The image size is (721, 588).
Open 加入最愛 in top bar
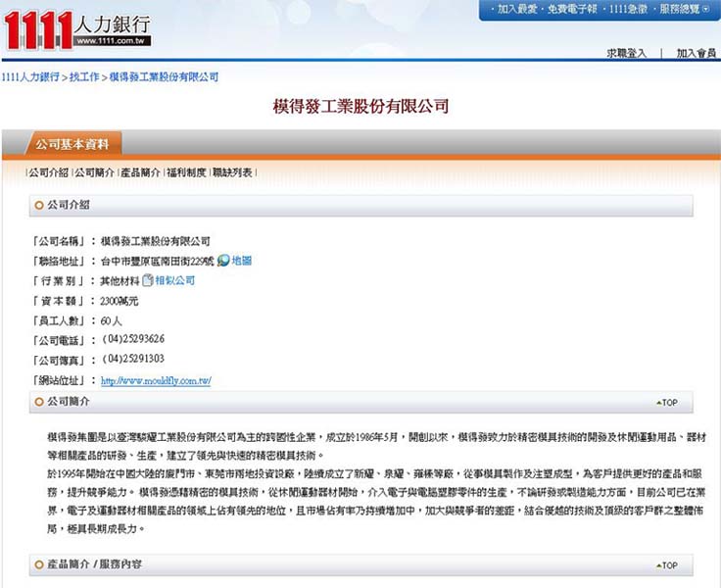click(x=516, y=9)
